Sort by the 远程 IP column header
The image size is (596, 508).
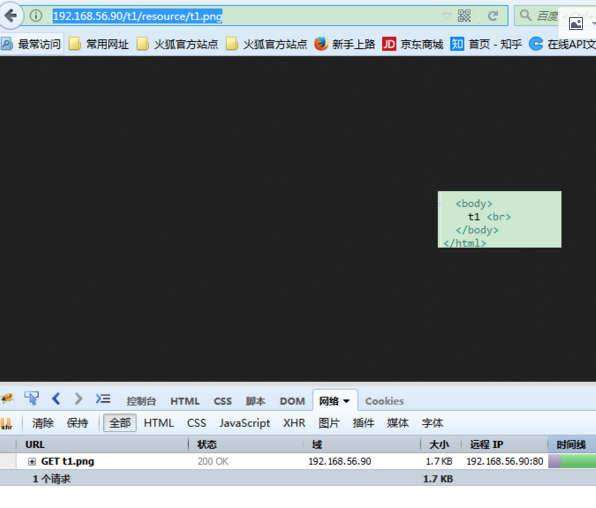[505, 444]
